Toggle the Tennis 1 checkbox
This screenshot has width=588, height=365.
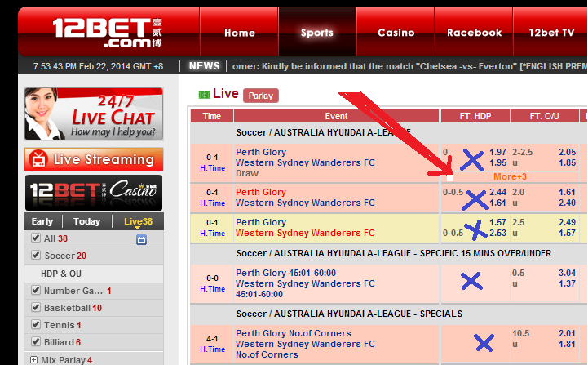pos(36,324)
